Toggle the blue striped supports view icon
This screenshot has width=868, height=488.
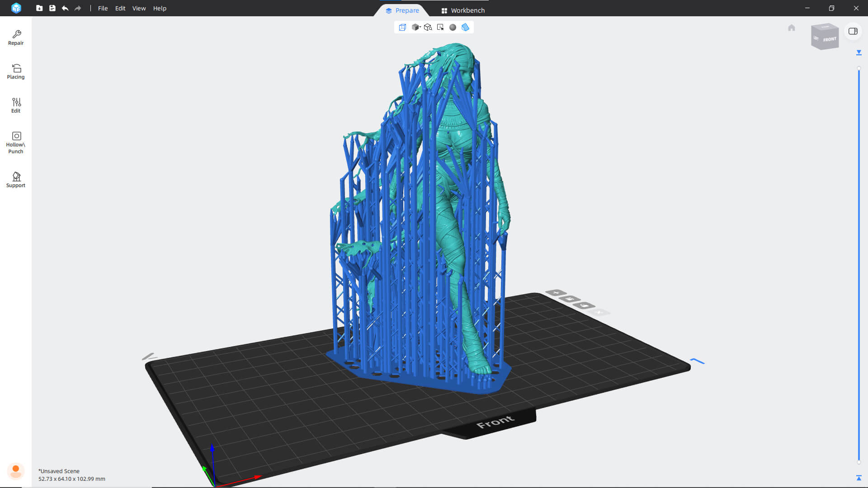coord(465,28)
